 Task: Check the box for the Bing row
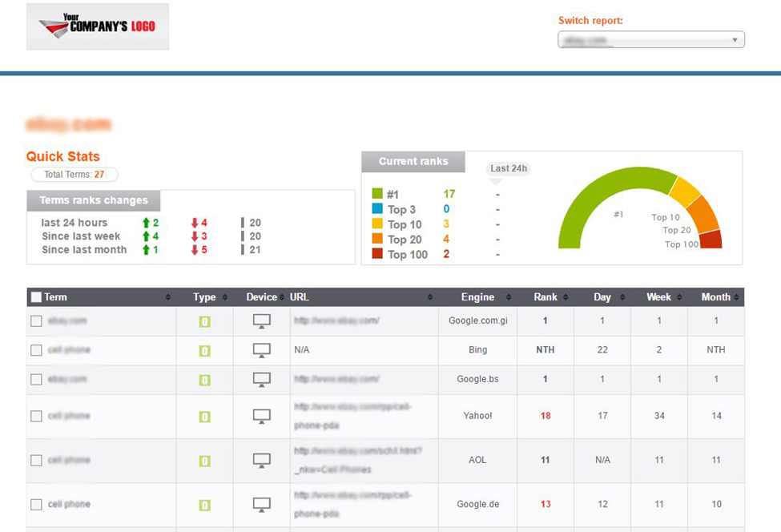click(x=36, y=350)
